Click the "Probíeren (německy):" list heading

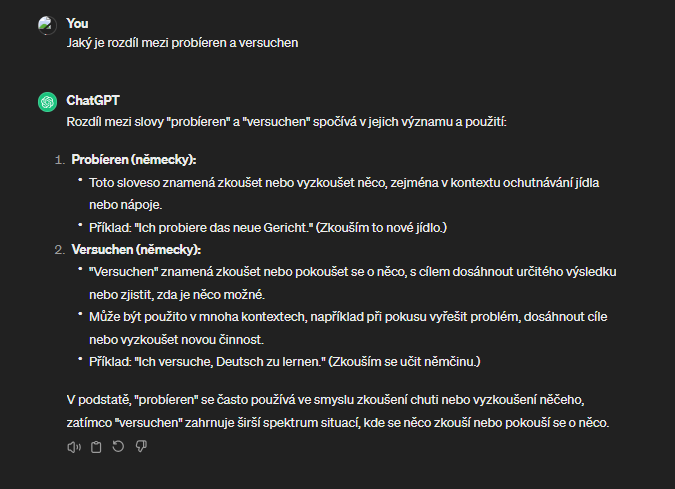(134, 160)
